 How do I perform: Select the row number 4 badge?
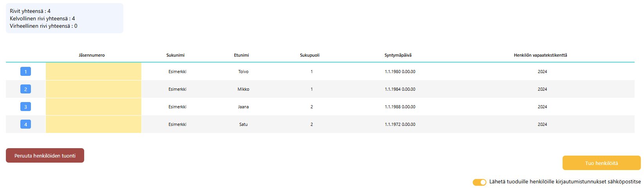(25, 124)
